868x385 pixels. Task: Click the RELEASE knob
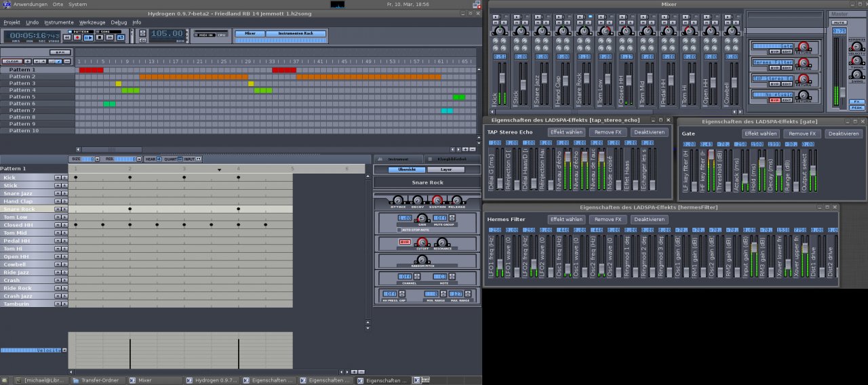[457, 200]
